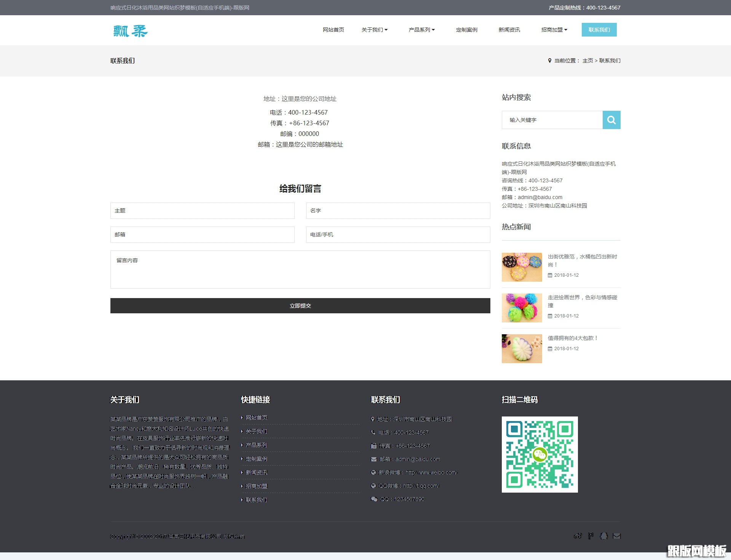Viewport: 731px width, 560px height.
Task: Open the 产品系列 dropdown menu
Action: 421,29
